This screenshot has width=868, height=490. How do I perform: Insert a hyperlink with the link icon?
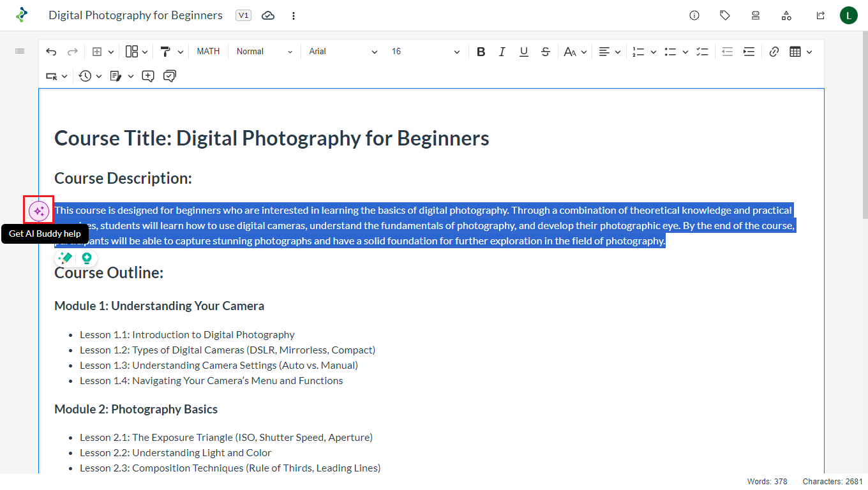774,52
